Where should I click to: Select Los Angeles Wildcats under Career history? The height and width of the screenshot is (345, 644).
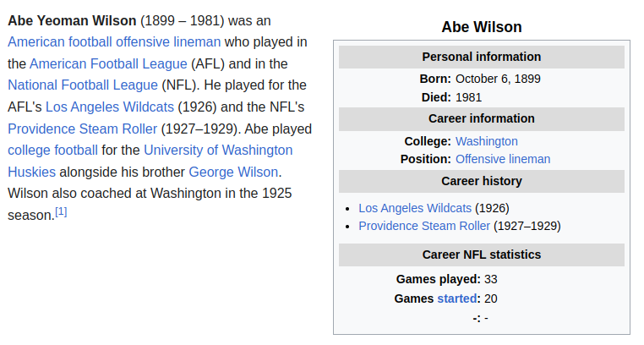pos(415,208)
